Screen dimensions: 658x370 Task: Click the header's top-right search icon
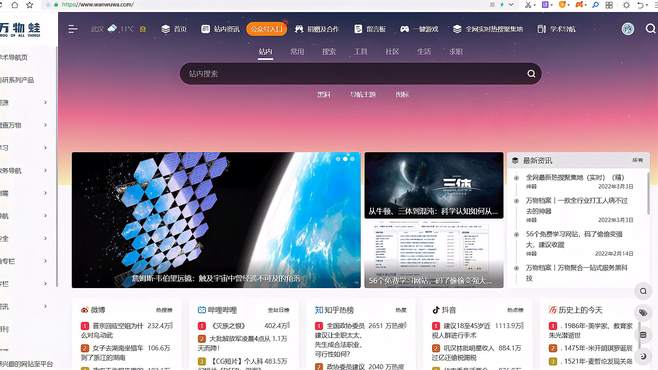(650, 29)
